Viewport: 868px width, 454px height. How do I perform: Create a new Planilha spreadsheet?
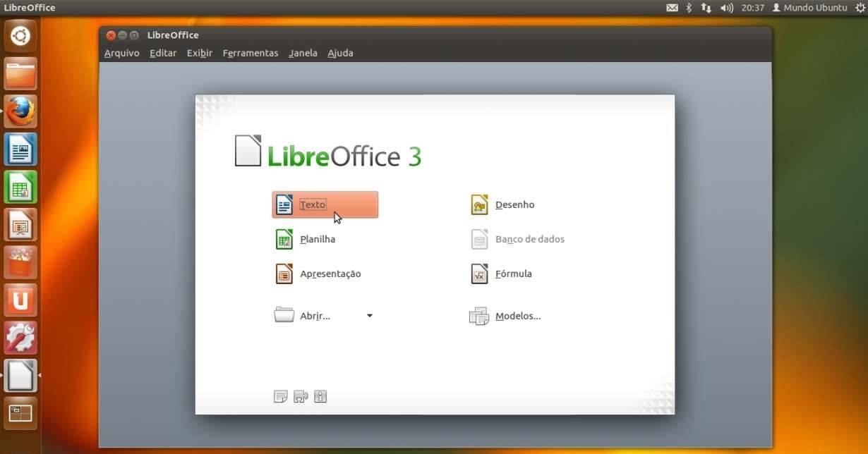coord(317,240)
